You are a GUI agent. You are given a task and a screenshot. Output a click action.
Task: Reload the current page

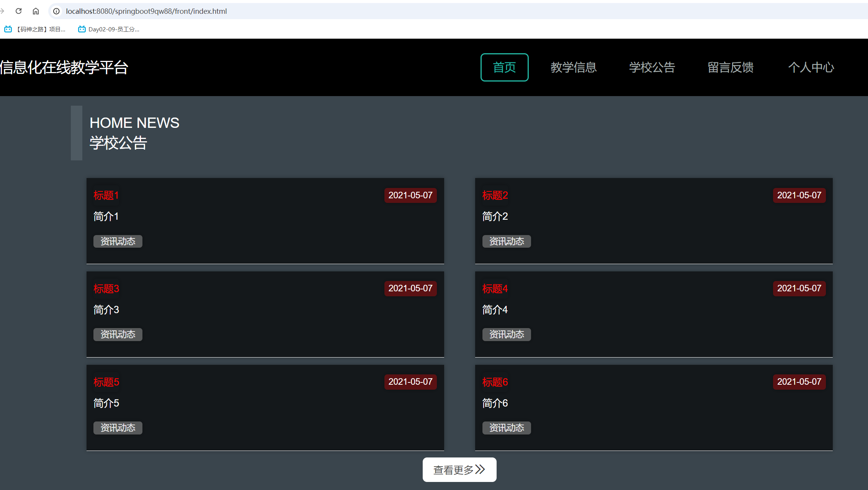[x=18, y=11]
